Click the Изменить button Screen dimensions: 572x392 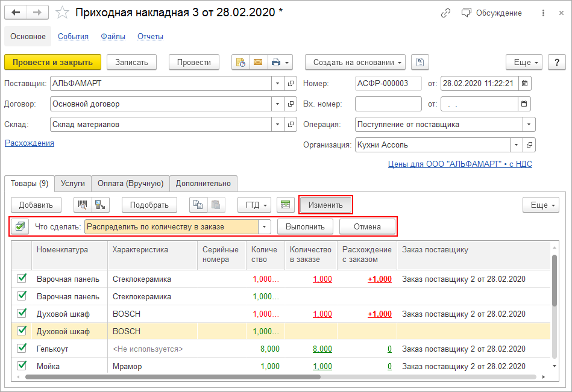[325, 205]
